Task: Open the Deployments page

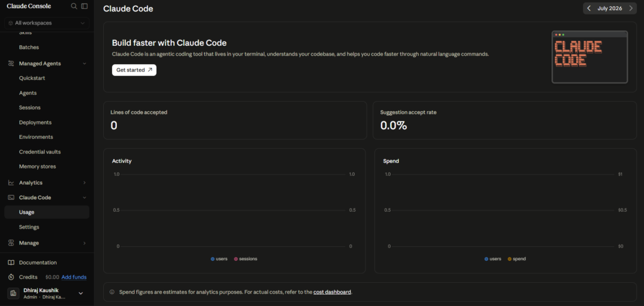Action: click(x=35, y=123)
